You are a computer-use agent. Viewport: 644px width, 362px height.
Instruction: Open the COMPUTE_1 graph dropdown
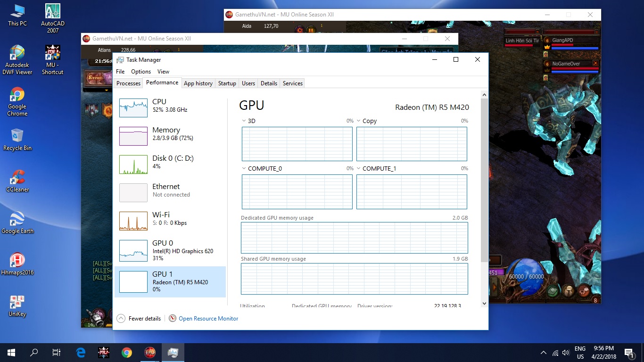[x=358, y=168]
